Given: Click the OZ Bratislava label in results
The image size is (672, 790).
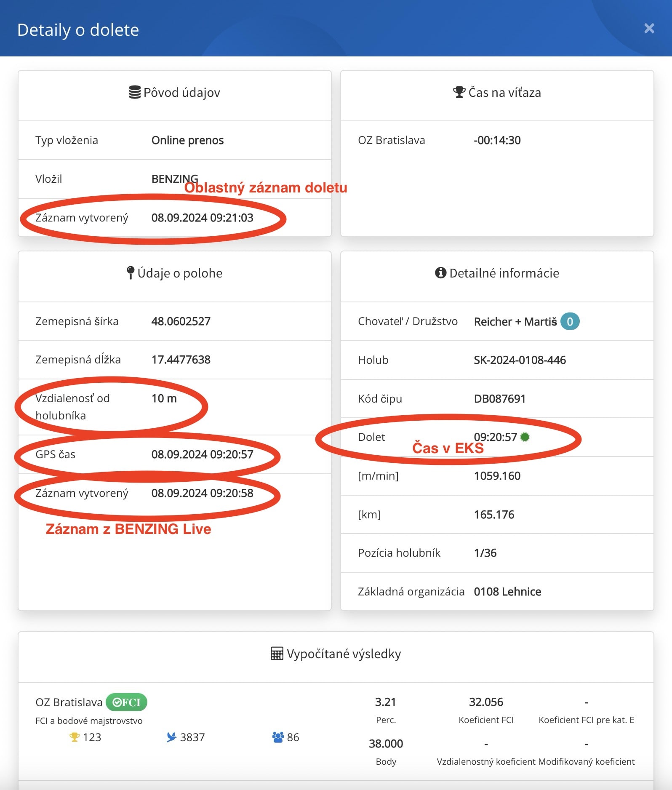Looking at the screenshot, I should click(x=69, y=702).
